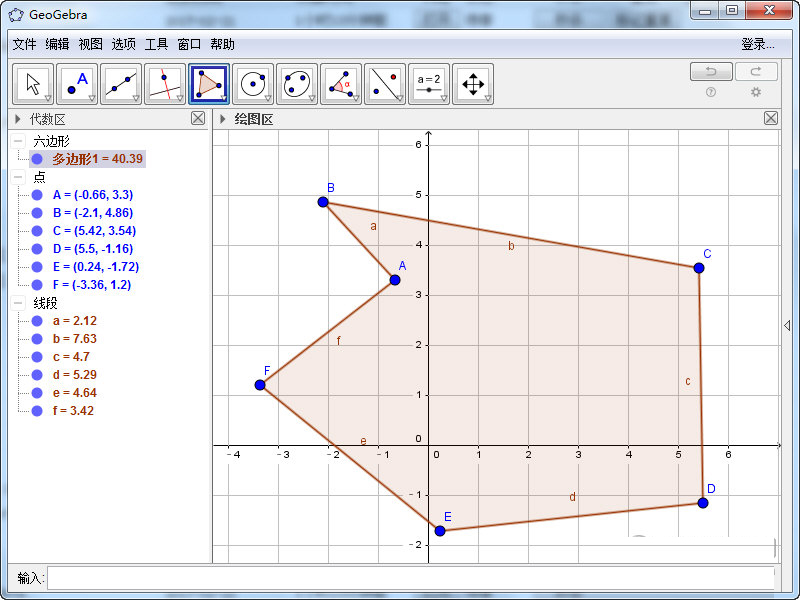The image size is (800, 600).
Task: Pick the Reflect about line tool
Action: [385, 84]
